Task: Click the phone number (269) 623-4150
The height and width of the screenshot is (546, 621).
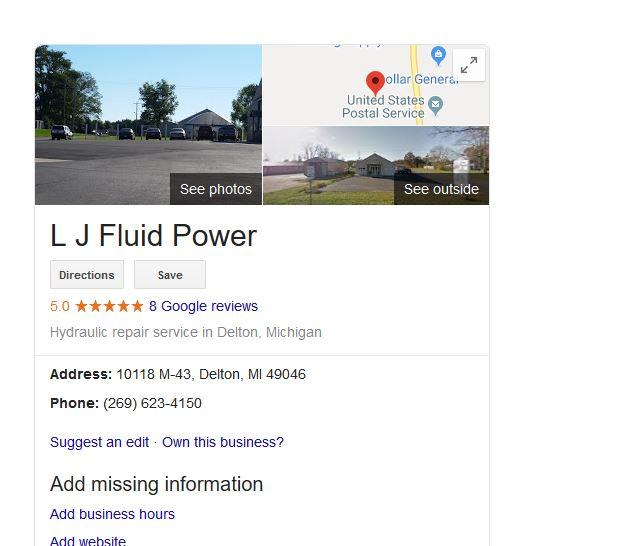Action: (152, 403)
